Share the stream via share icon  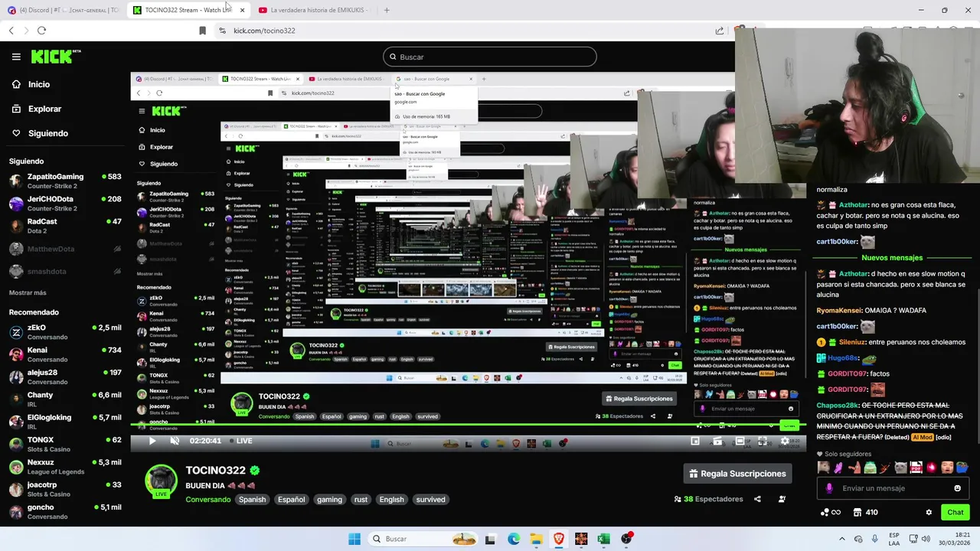(757, 499)
